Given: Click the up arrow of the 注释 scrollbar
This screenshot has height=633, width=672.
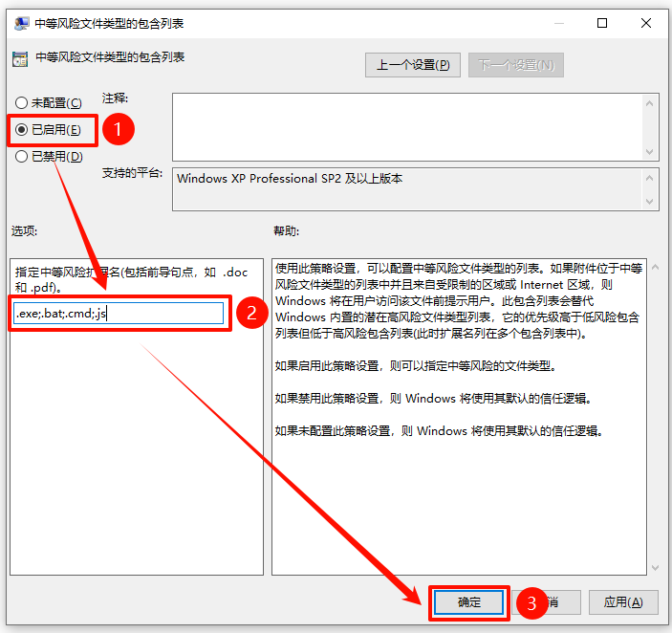Looking at the screenshot, I should tap(651, 102).
